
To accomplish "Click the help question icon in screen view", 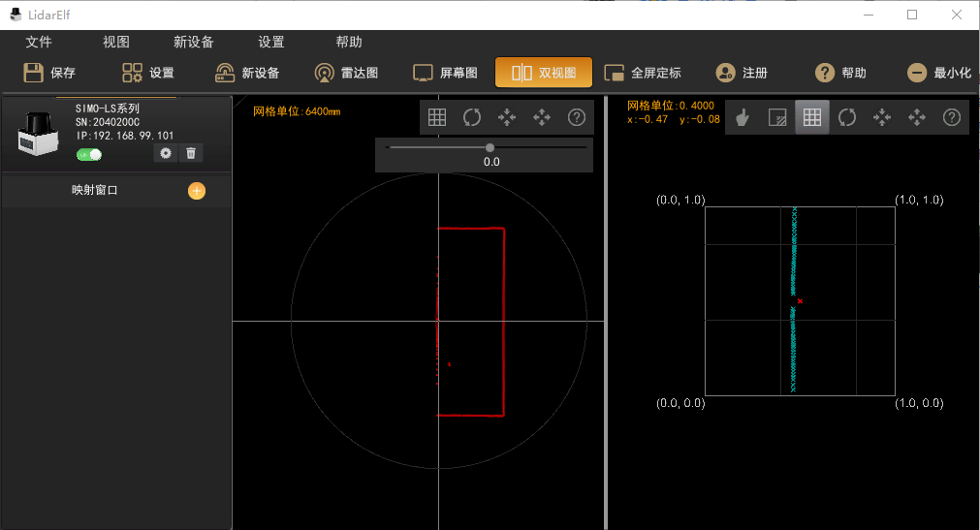I will [x=952, y=117].
